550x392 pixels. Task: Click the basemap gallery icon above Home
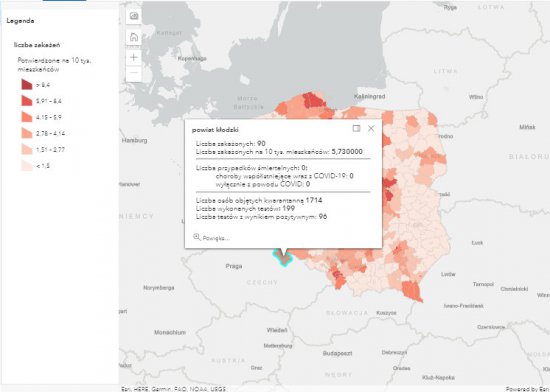point(134,16)
